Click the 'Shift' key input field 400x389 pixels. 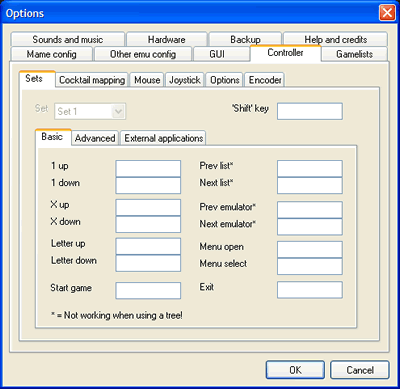coord(310,111)
